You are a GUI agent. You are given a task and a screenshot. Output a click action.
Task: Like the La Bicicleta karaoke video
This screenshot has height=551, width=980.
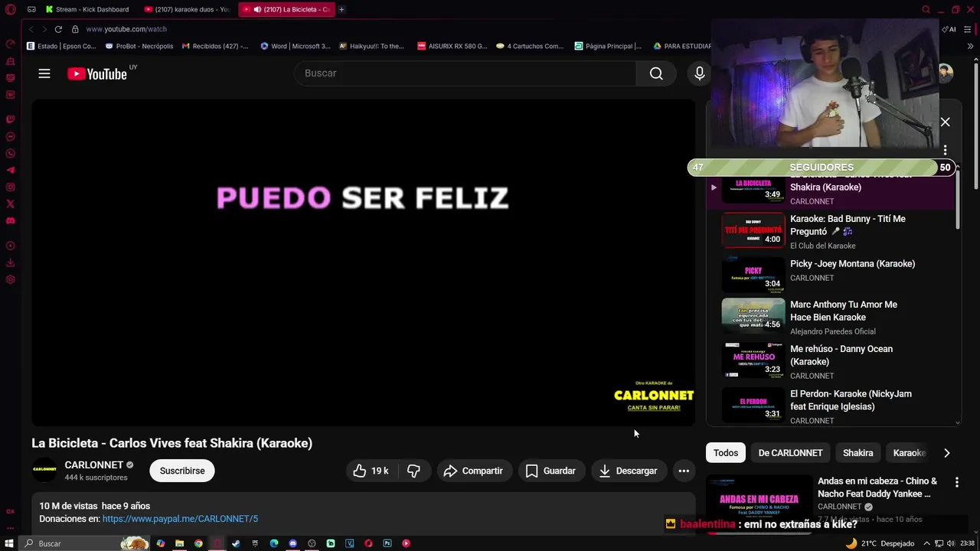(x=371, y=471)
